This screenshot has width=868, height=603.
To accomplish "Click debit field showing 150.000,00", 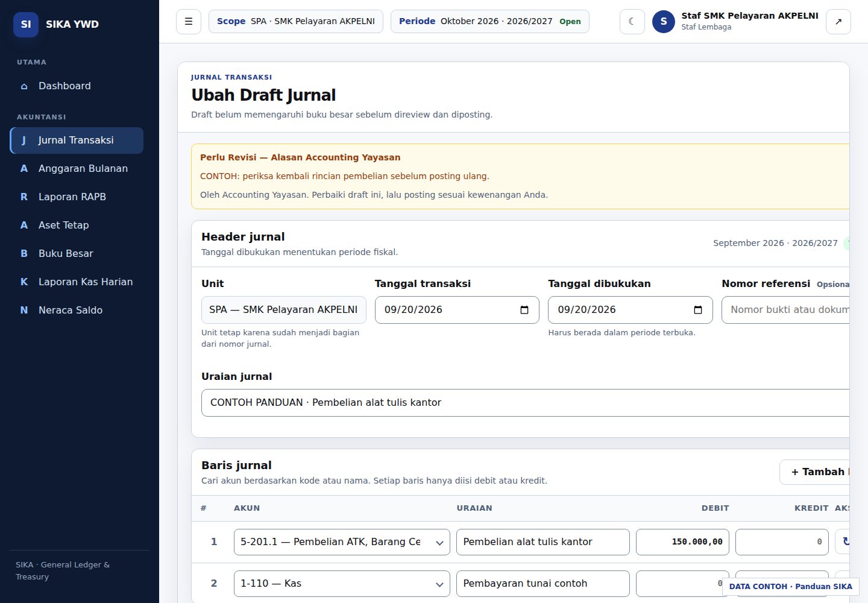I will click(x=683, y=542).
